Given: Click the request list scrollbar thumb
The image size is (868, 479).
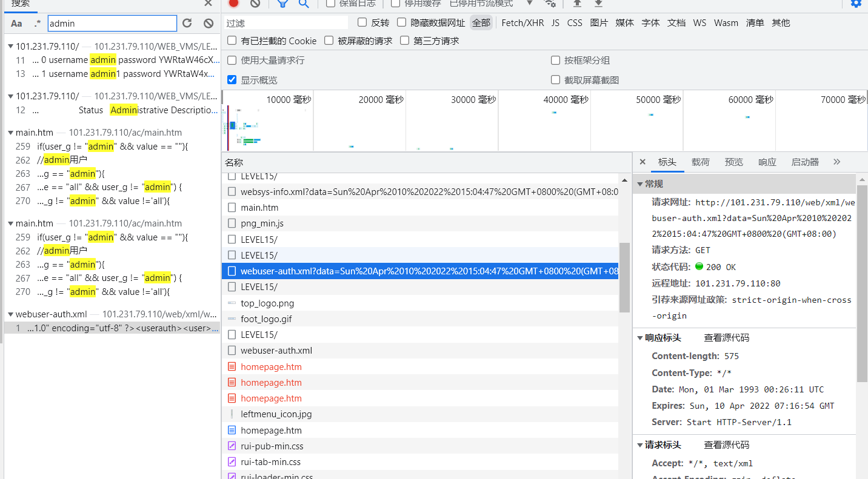Looking at the screenshot, I should click(x=624, y=277).
